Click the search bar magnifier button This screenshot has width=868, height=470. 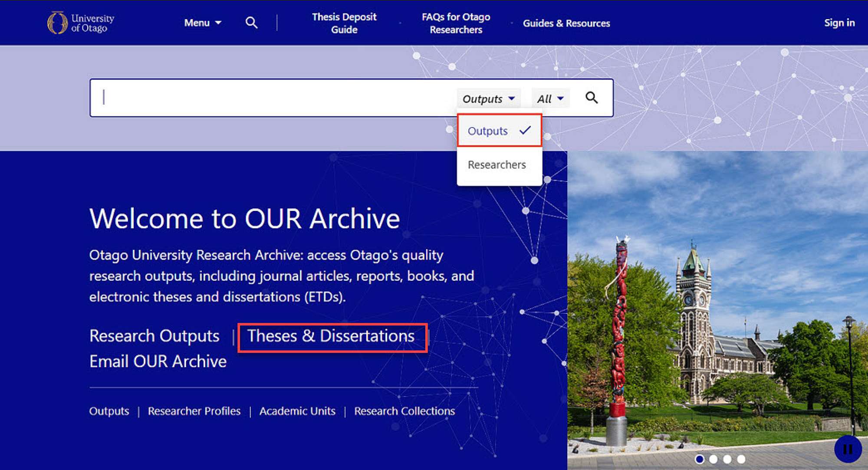[592, 98]
